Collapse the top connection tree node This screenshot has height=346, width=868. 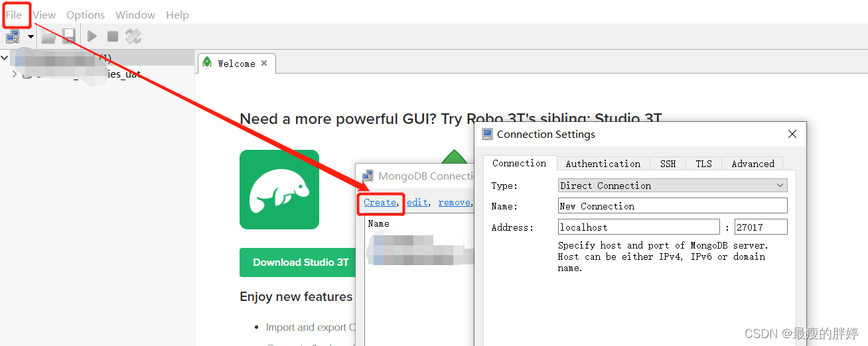point(5,58)
